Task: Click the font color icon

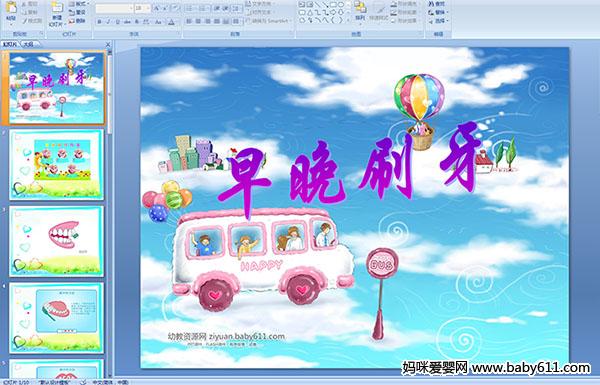Action: [x=171, y=22]
